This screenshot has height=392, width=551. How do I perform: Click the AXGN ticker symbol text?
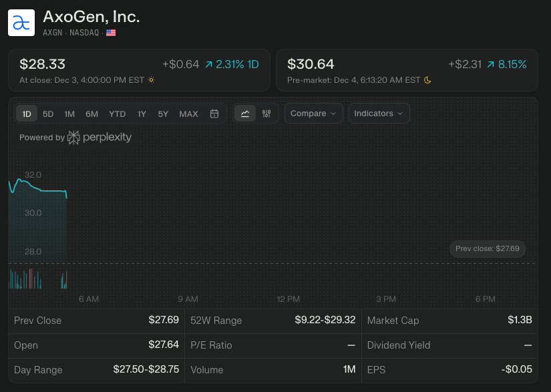[x=52, y=33]
